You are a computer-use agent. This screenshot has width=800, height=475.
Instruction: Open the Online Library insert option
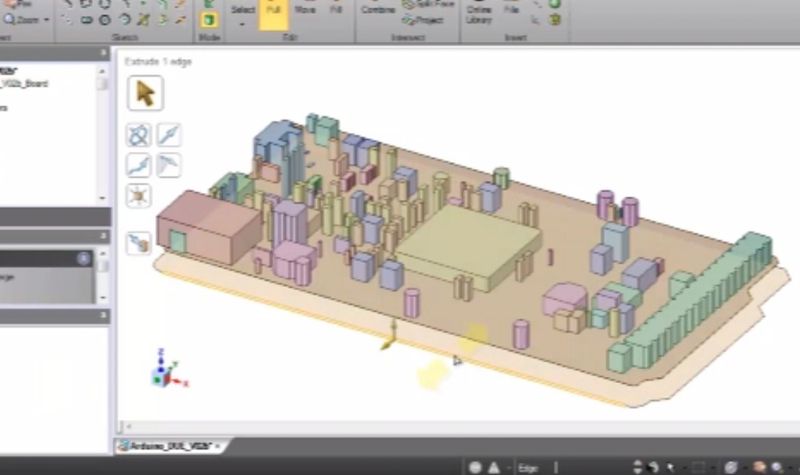[x=479, y=14]
